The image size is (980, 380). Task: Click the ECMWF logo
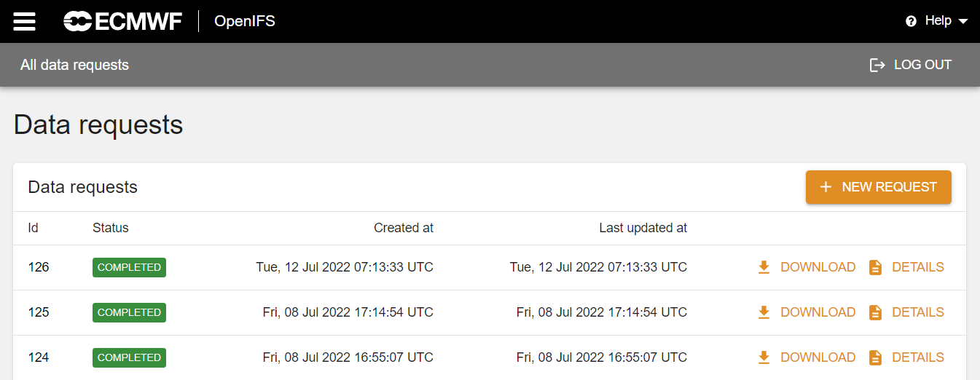pyautogui.click(x=122, y=21)
